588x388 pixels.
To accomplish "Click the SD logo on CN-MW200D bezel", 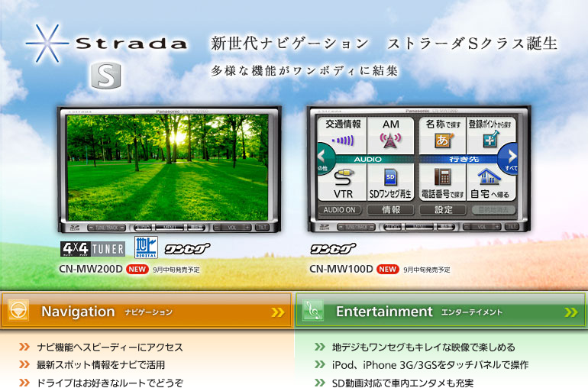I will click(x=75, y=228).
